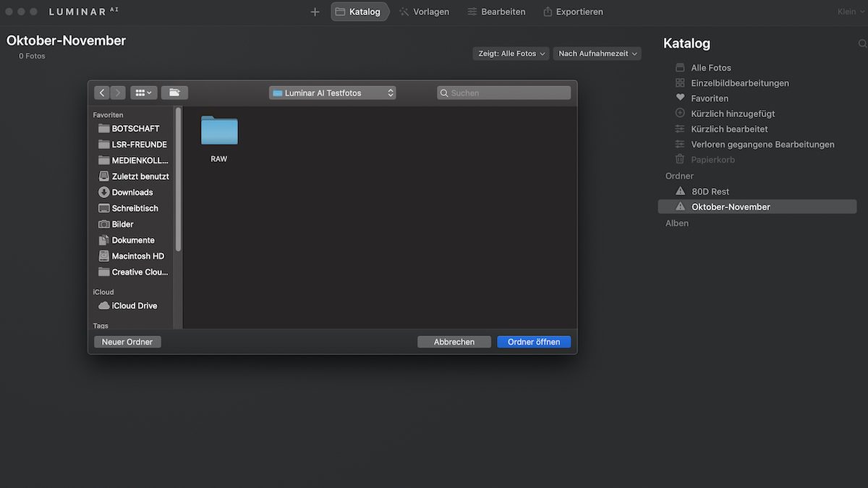Click the catalog search magnifier icon
868x488 pixels.
coord(861,44)
